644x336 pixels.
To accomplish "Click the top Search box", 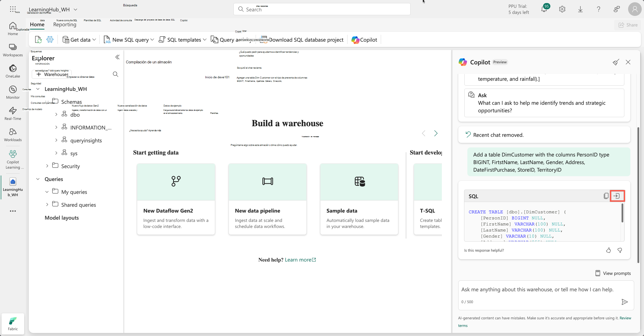I will (322, 9).
